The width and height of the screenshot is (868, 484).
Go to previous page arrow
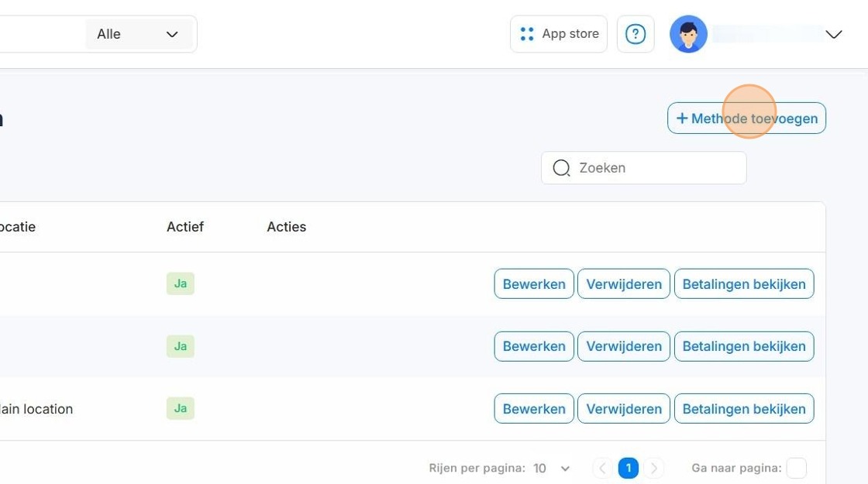[602, 469]
